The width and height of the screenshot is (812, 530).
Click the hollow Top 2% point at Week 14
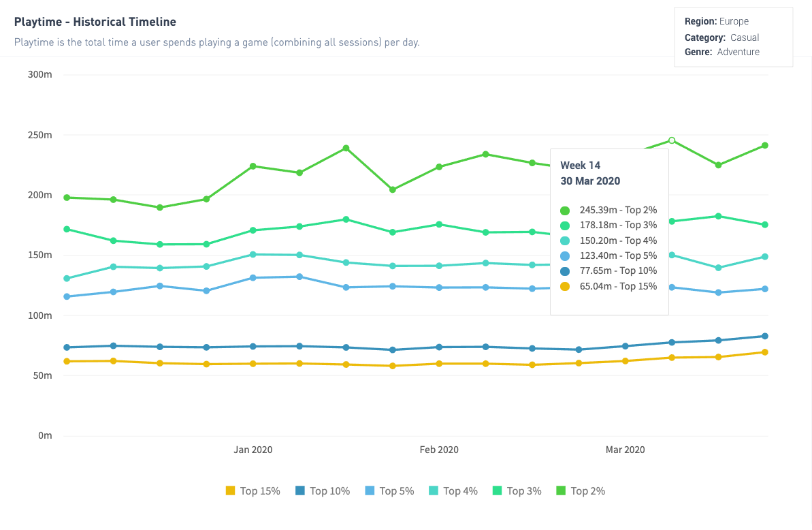(672, 140)
